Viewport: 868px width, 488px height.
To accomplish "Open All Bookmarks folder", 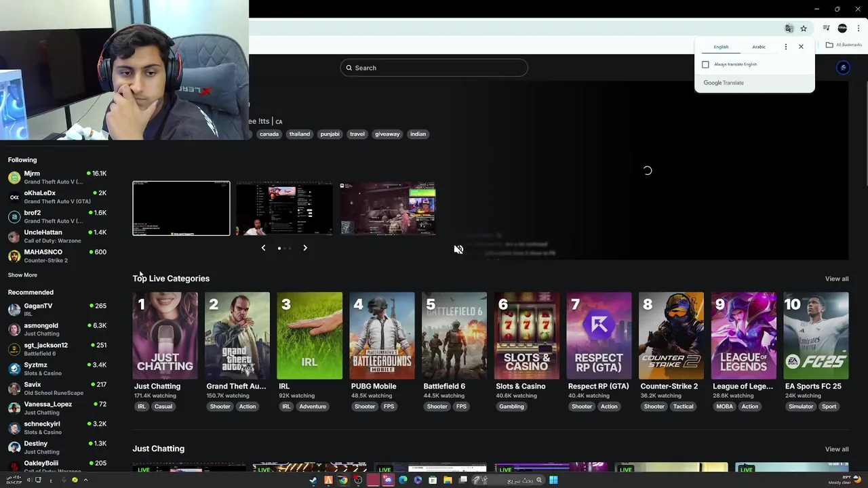I will (844, 45).
